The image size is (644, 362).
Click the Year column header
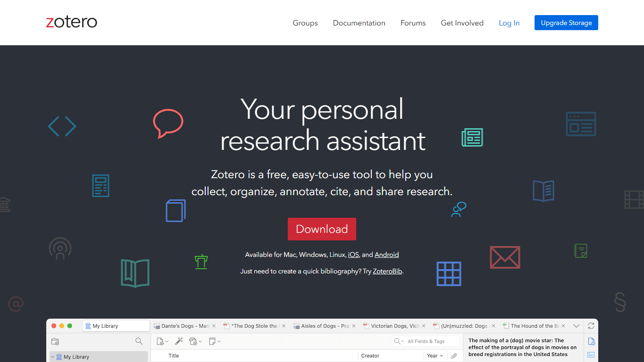click(x=435, y=356)
